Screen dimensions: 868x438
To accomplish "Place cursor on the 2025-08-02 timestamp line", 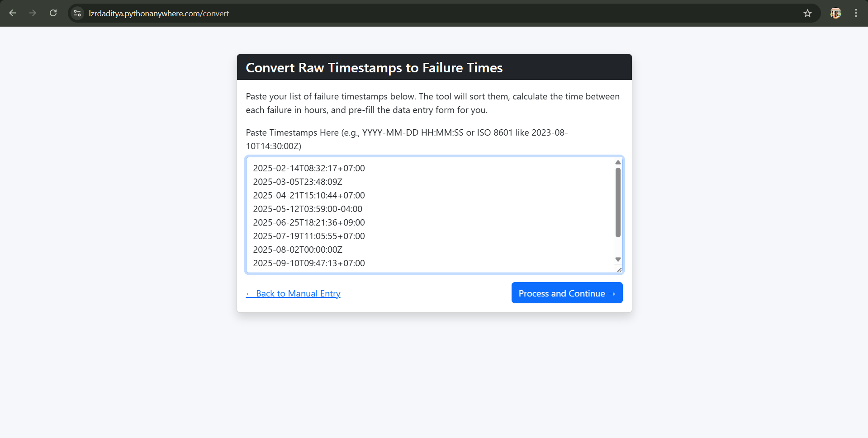I will tap(297, 250).
